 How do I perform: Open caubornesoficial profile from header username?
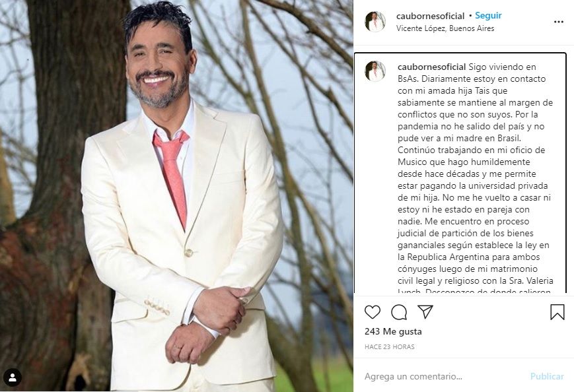(x=430, y=16)
